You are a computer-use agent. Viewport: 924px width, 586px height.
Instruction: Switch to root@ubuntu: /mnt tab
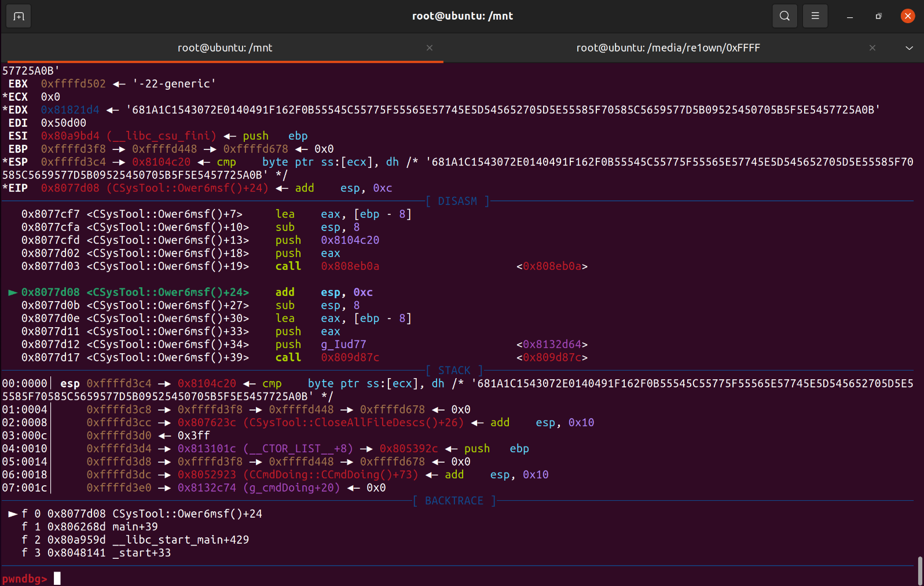[x=225, y=47]
